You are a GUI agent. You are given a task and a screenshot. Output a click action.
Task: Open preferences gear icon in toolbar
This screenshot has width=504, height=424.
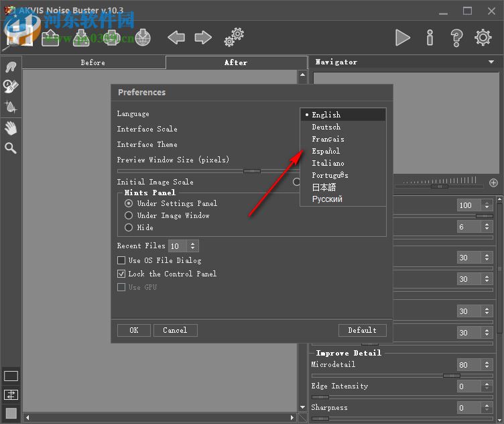coord(483,38)
